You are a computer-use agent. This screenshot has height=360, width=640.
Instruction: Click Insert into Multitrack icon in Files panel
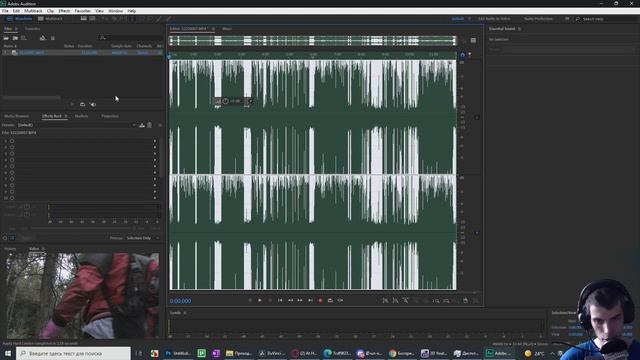(43, 38)
